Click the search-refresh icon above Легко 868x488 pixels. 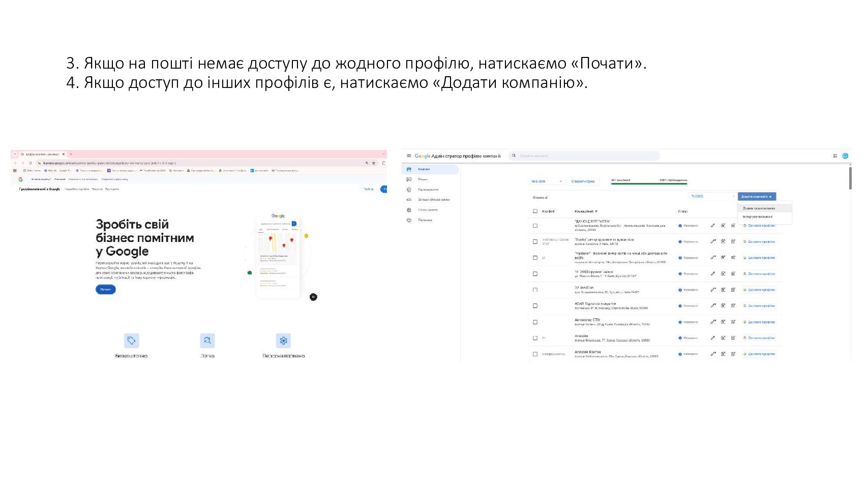[207, 341]
